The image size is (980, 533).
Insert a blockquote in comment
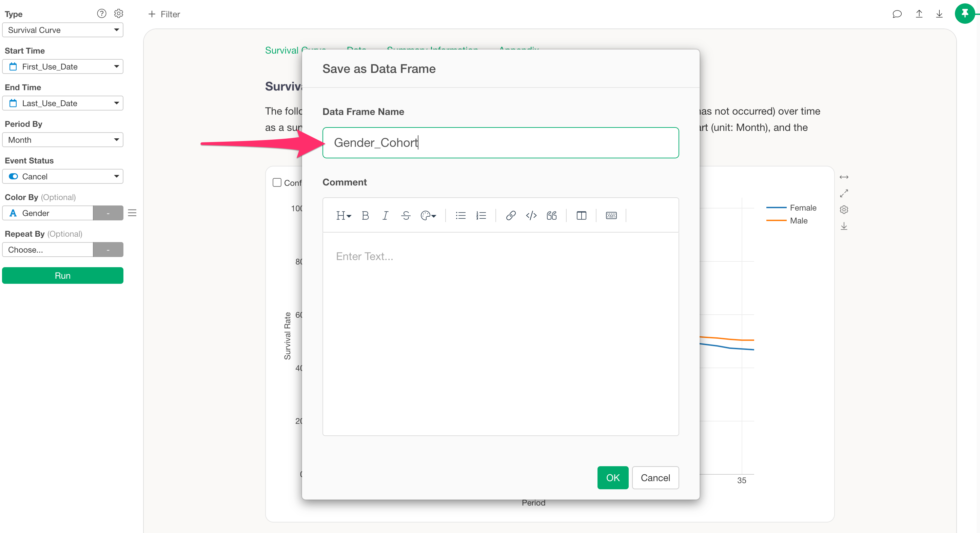[x=551, y=216]
